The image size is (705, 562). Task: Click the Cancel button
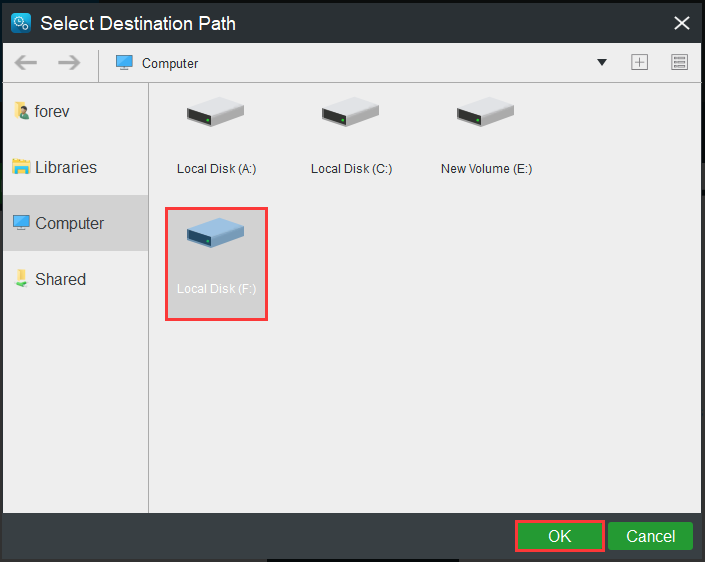click(x=651, y=536)
